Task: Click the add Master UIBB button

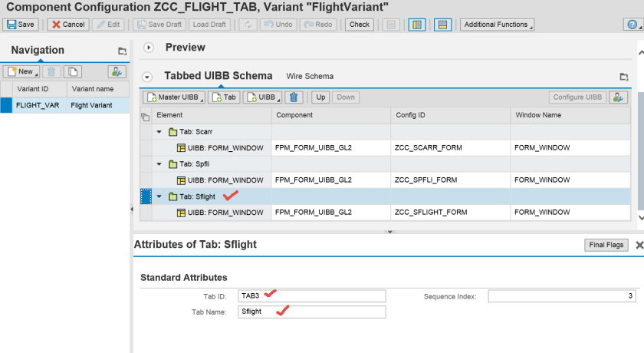Action: (x=173, y=97)
